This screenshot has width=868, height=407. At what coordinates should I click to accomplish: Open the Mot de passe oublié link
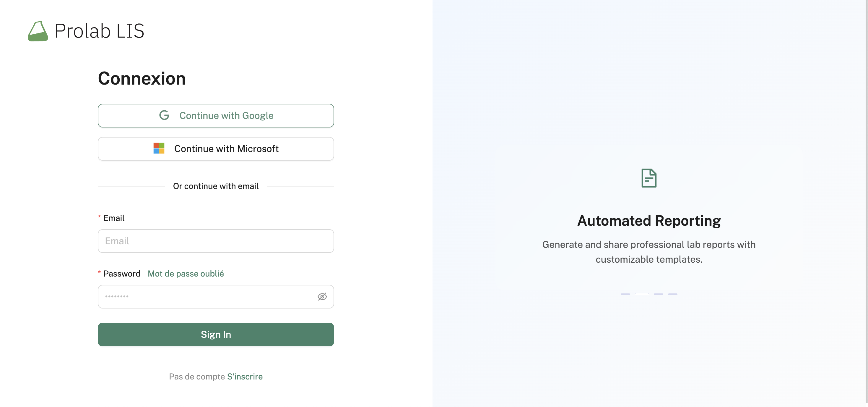click(186, 273)
